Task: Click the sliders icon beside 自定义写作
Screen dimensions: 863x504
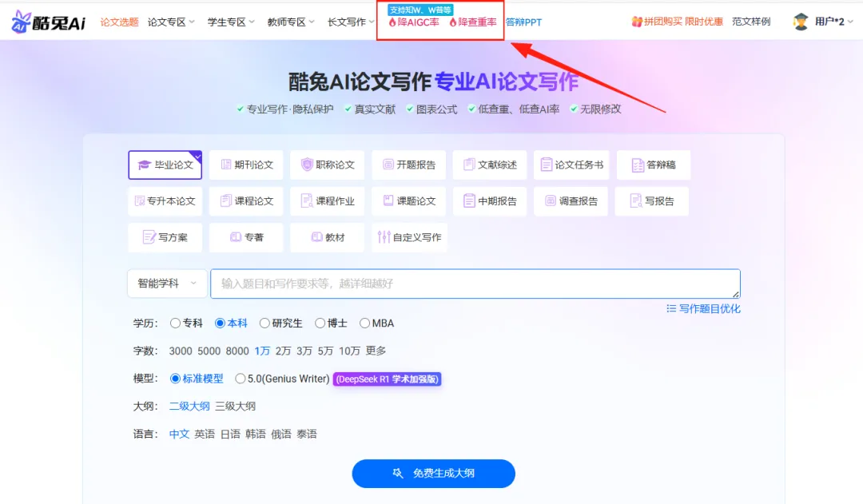Action: [x=384, y=237]
